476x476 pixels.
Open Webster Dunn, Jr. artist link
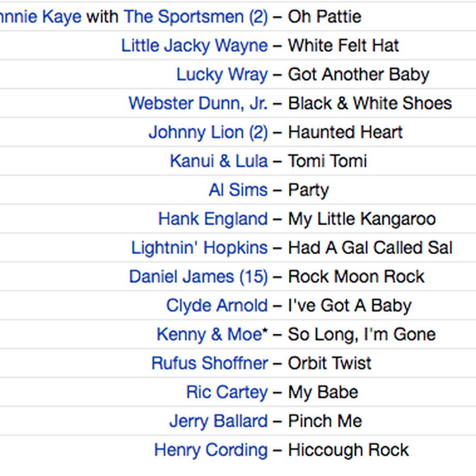(198, 103)
